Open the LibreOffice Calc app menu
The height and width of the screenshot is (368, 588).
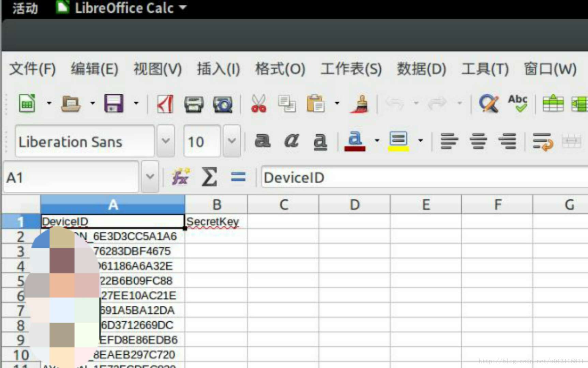coord(122,8)
